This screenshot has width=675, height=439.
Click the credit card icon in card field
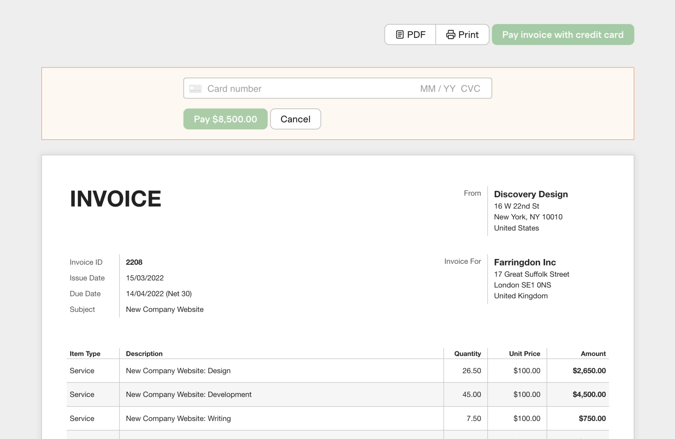196,89
